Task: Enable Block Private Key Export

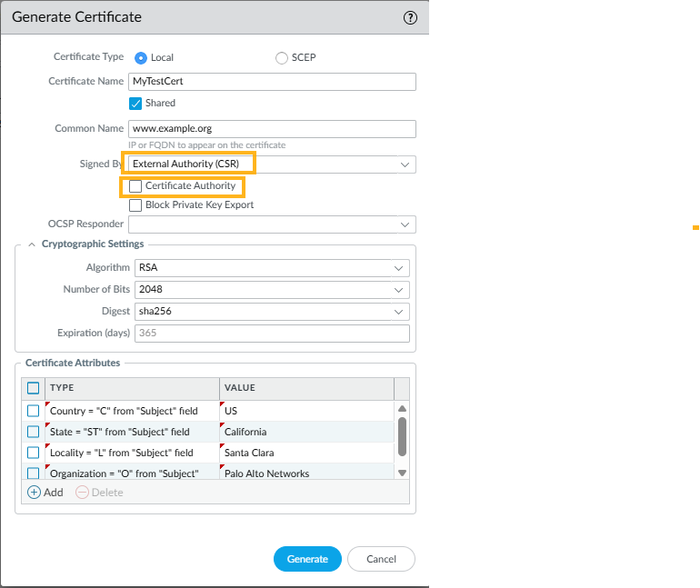Action: click(136, 205)
